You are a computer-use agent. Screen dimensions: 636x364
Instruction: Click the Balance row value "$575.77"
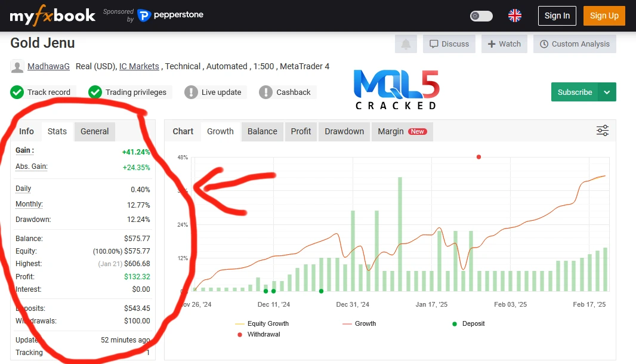pos(137,239)
